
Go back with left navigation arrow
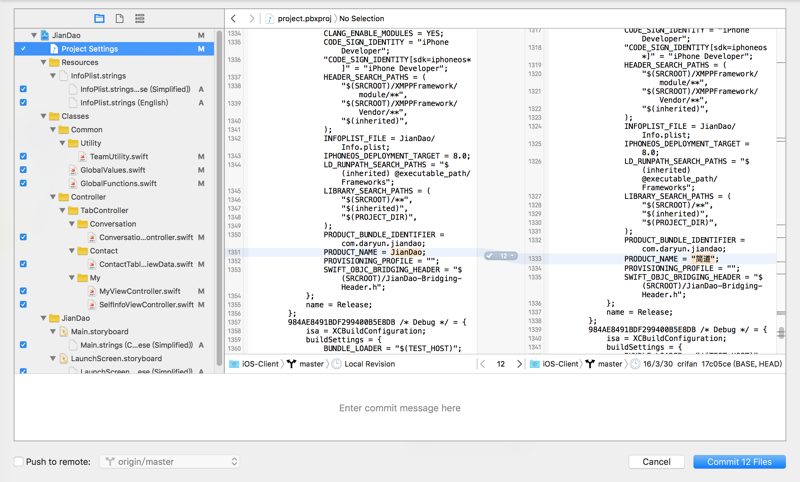tap(234, 18)
